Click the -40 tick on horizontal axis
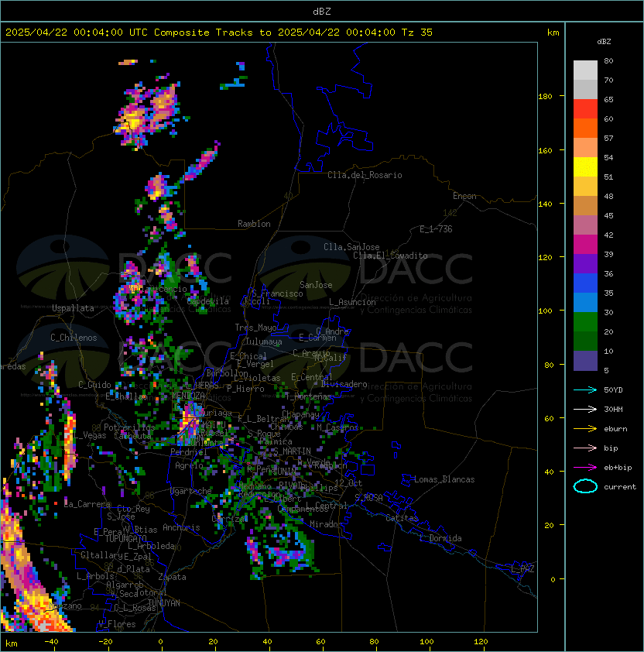This screenshot has width=644, height=652. tap(51, 642)
